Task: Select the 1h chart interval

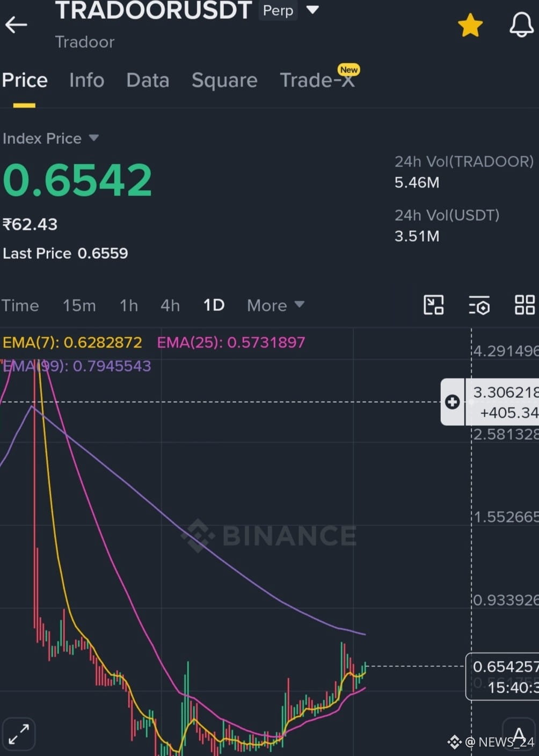Action: (129, 306)
